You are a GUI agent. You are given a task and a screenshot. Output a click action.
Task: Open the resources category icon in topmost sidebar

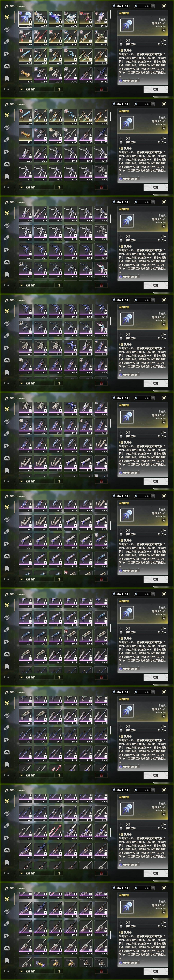pos(7,42)
